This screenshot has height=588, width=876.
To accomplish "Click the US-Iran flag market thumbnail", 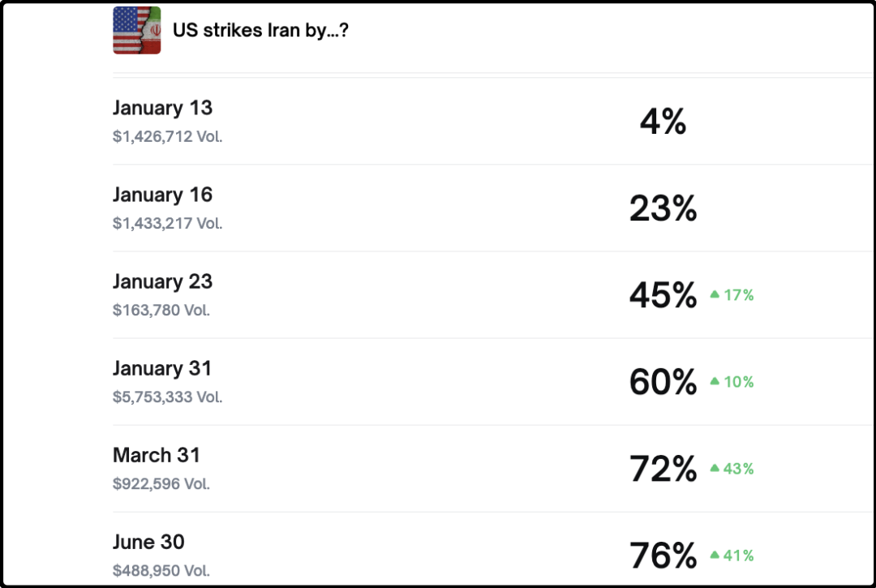I will click(x=136, y=31).
